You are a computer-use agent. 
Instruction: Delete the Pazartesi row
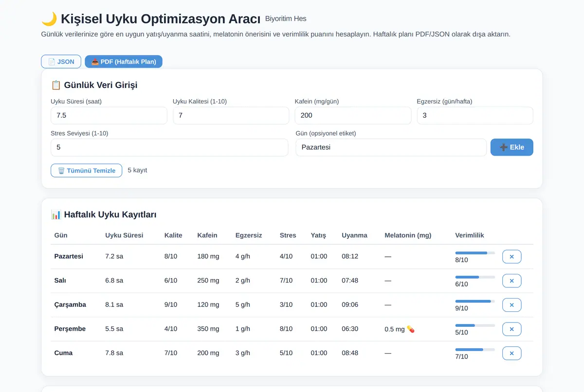click(x=511, y=256)
